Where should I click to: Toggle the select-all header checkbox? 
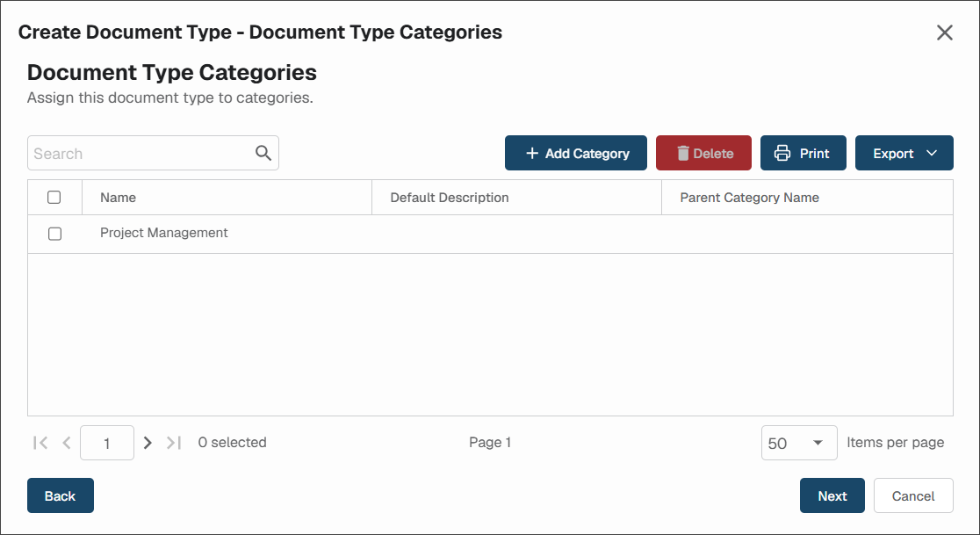point(54,198)
